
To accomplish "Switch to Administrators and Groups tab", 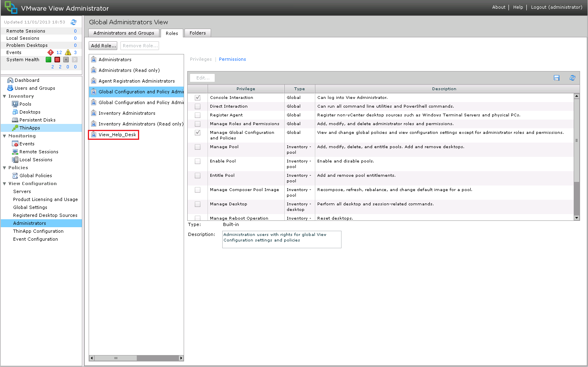I will pos(124,33).
